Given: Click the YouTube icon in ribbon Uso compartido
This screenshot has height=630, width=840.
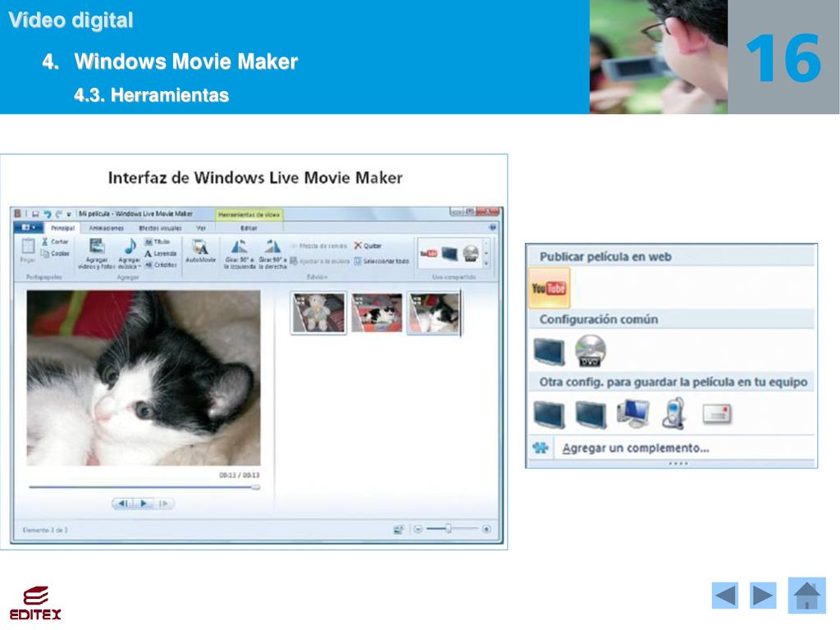Looking at the screenshot, I should point(428,253).
